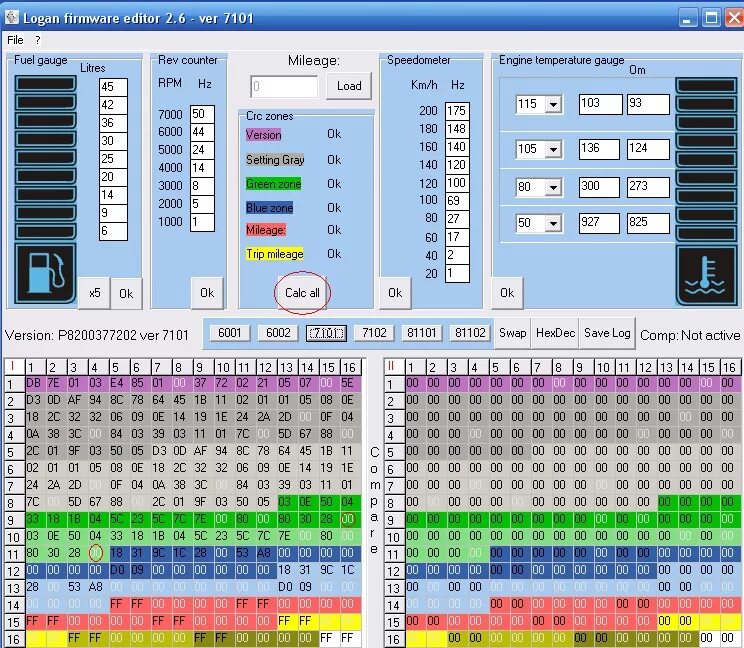Click the app icon in title bar
This screenshot has width=744, height=648.
[12, 18]
